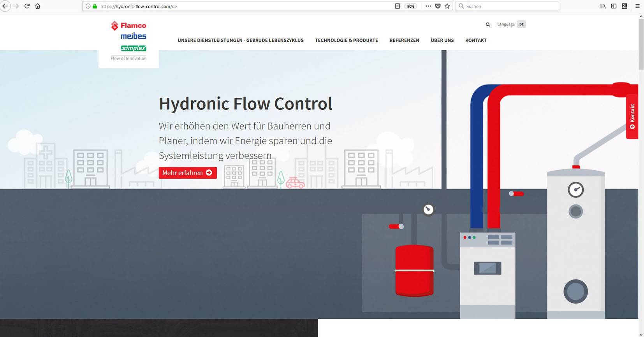Open the Firefox account icon
Viewport: 644px width, 337px height.
(x=625, y=6)
